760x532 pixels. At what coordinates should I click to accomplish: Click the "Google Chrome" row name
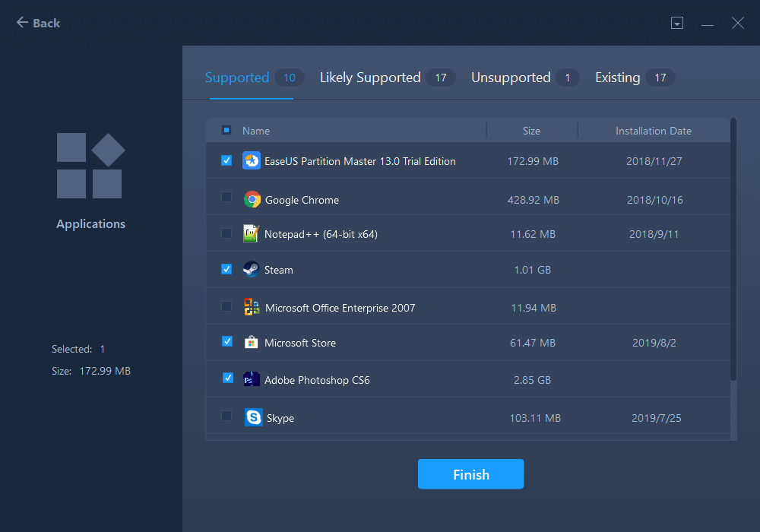[x=302, y=200]
